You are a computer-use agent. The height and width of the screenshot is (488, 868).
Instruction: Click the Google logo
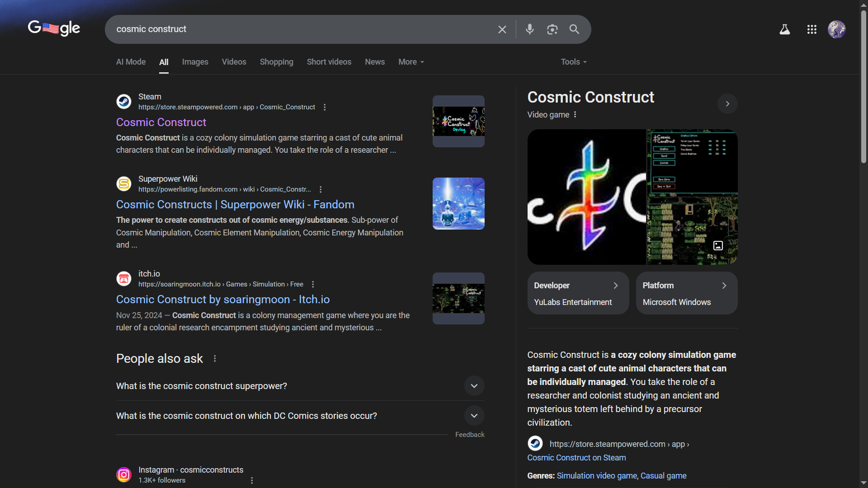pos(54,28)
